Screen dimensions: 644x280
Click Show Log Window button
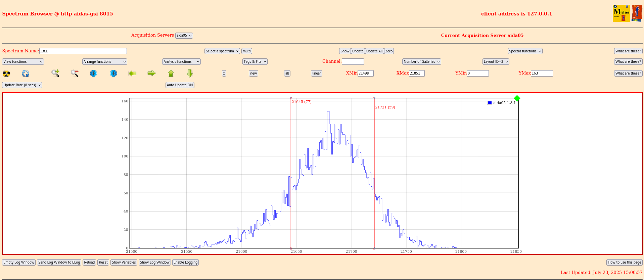155,262
